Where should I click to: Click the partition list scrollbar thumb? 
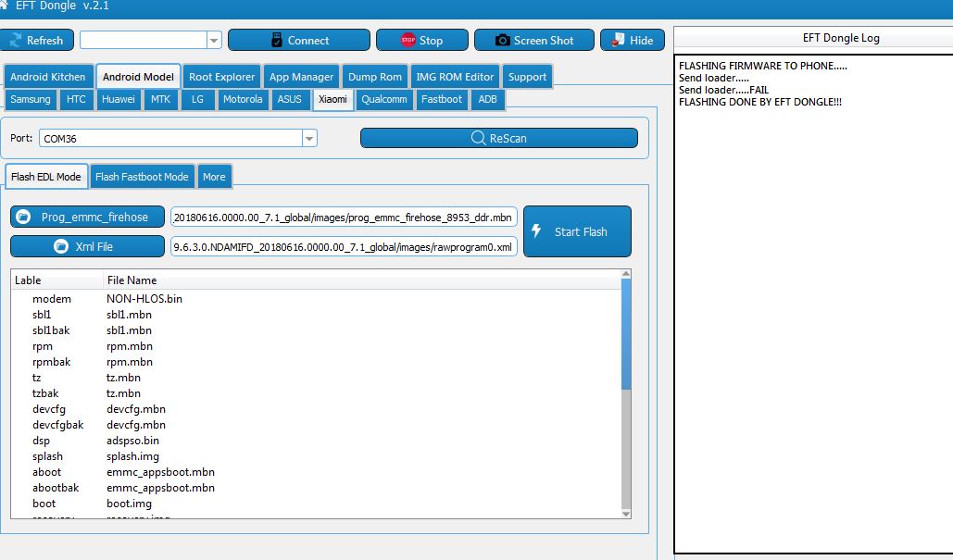coord(626,334)
